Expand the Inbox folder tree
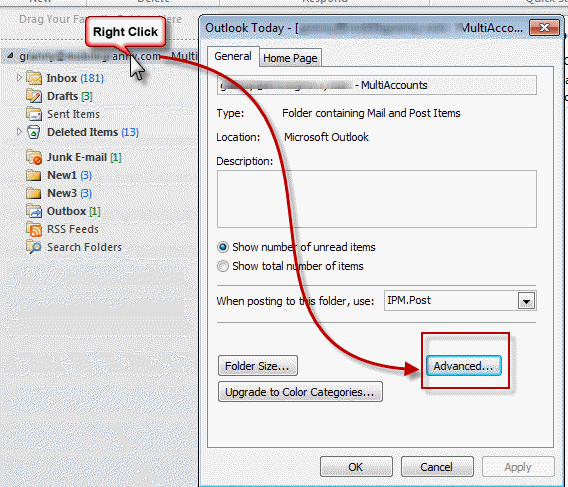This screenshot has height=487, width=568. click(19, 78)
